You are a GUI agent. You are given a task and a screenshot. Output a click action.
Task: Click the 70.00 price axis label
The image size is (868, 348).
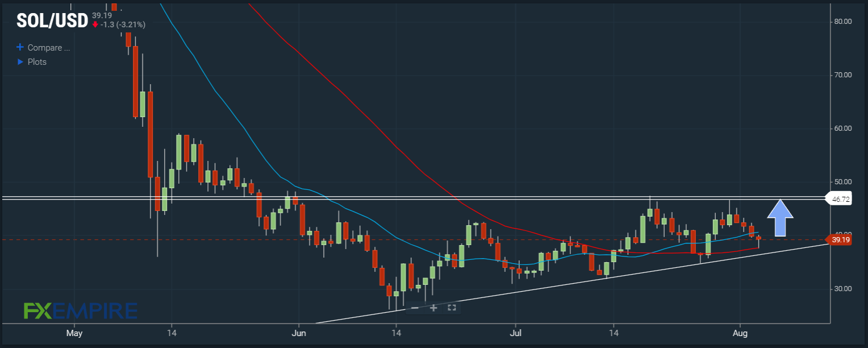coord(842,75)
